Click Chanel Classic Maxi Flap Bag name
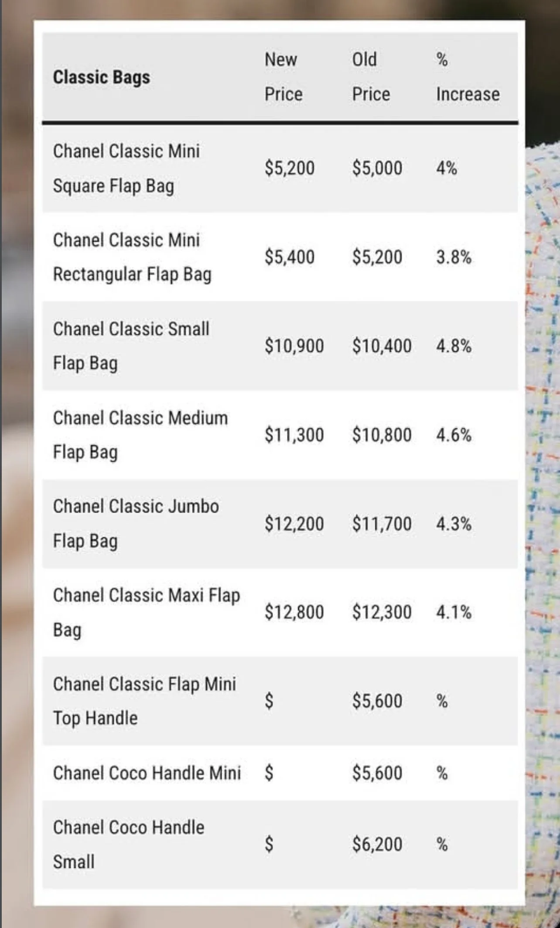The height and width of the screenshot is (928, 560). pyautogui.click(x=147, y=613)
